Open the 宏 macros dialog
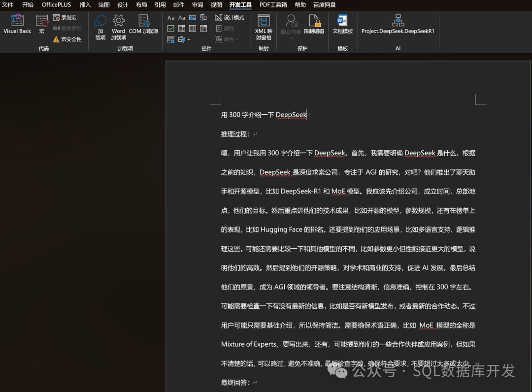The height and width of the screenshot is (392, 532). click(x=42, y=24)
